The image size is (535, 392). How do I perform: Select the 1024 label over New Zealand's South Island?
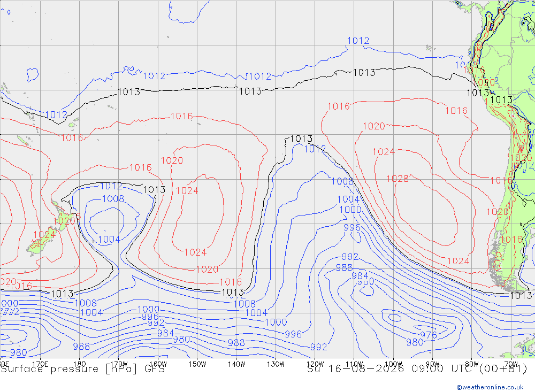44,234
